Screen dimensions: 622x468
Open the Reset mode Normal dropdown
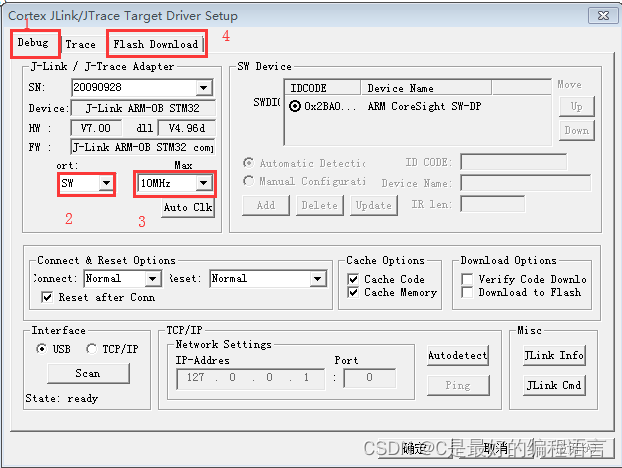317,278
